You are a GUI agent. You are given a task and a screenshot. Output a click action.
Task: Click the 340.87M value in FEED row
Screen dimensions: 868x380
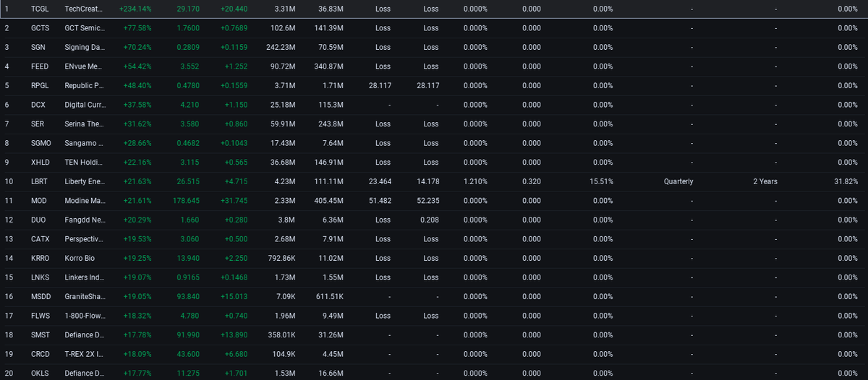(331, 66)
